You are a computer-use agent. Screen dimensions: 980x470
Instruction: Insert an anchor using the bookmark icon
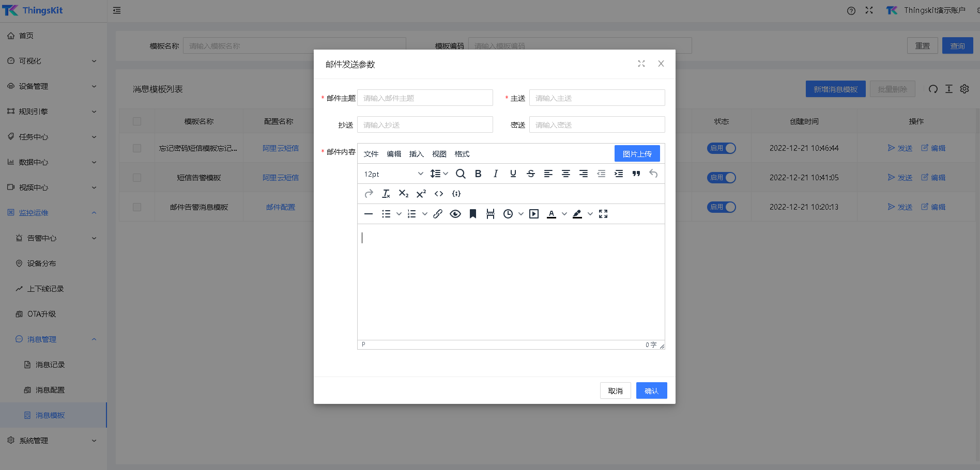tap(472, 214)
